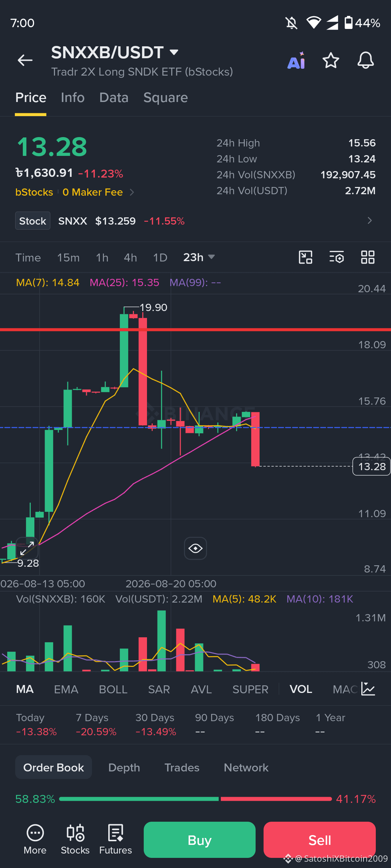
Task: Tap the MA(25): 15.35 legend
Action: coord(125,282)
